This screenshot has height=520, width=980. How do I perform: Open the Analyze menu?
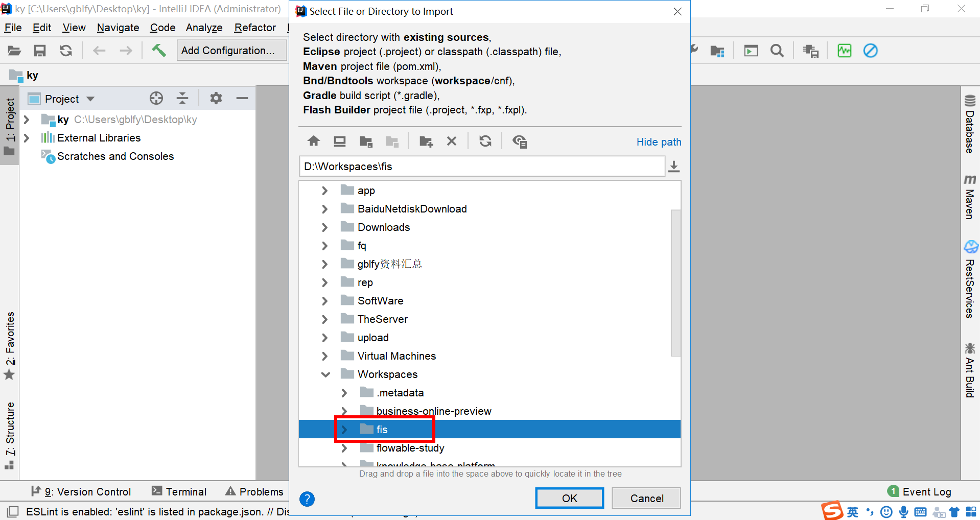tap(204, 28)
